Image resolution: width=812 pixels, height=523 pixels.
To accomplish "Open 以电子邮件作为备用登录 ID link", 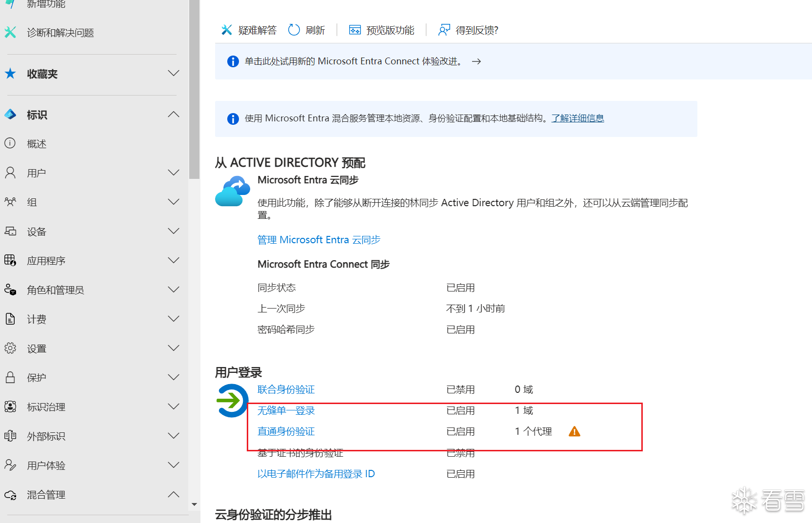I will [x=316, y=474].
